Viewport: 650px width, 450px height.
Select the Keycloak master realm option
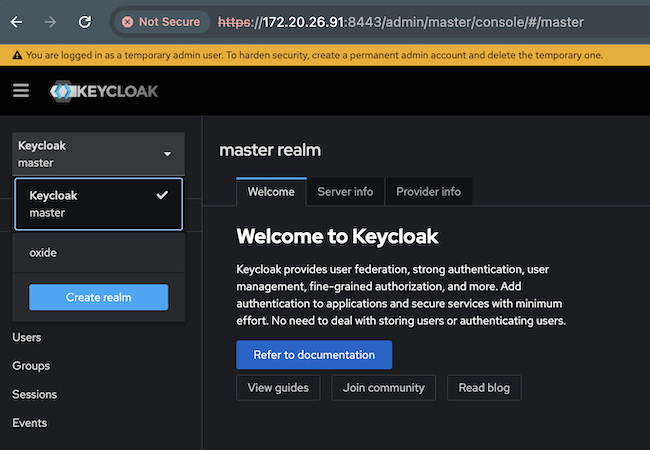(x=98, y=204)
